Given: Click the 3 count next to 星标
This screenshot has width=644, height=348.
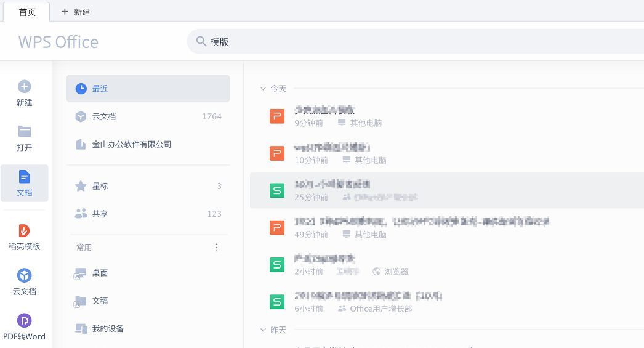Looking at the screenshot, I should (219, 186).
